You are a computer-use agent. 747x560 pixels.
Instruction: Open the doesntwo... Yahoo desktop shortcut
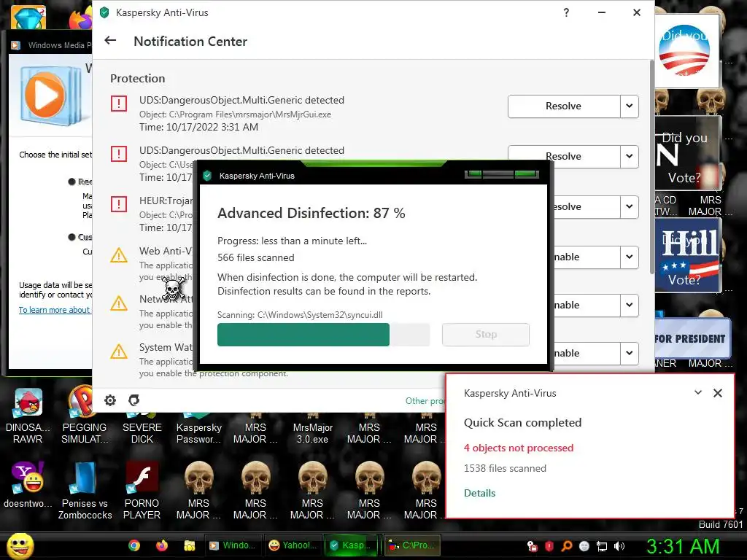[28, 485]
